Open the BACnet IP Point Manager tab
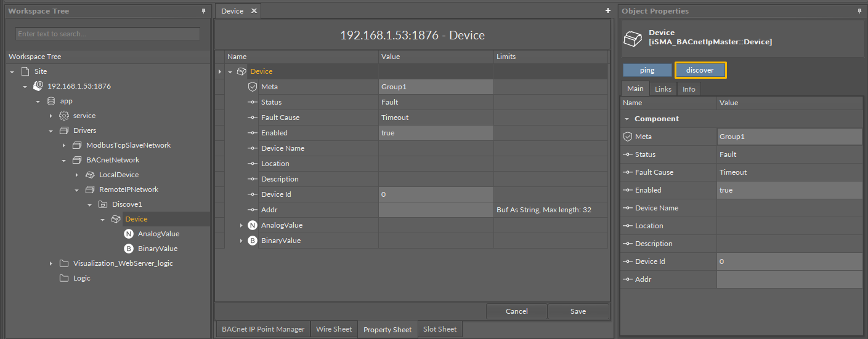Image resolution: width=868 pixels, height=339 pixels. [263, 329]
